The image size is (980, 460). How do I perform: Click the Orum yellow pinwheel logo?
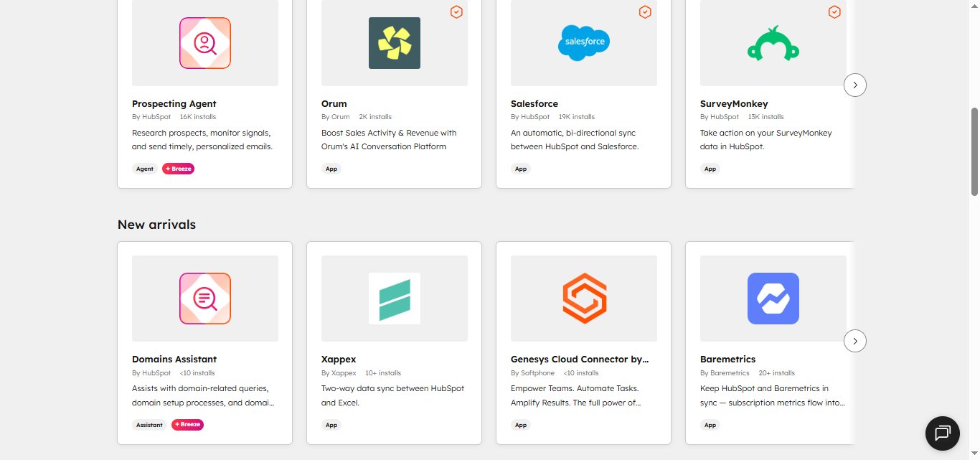coord(395,43)
